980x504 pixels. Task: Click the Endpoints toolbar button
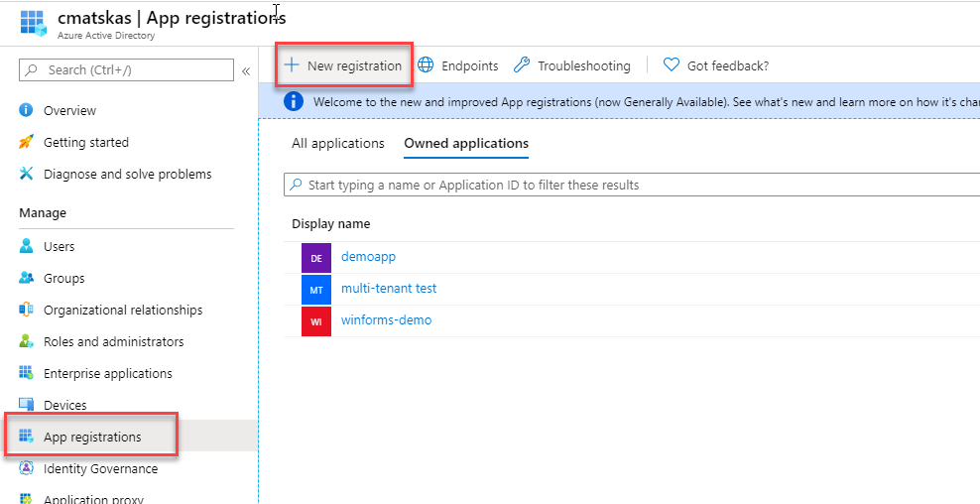[x=458, y=65]
